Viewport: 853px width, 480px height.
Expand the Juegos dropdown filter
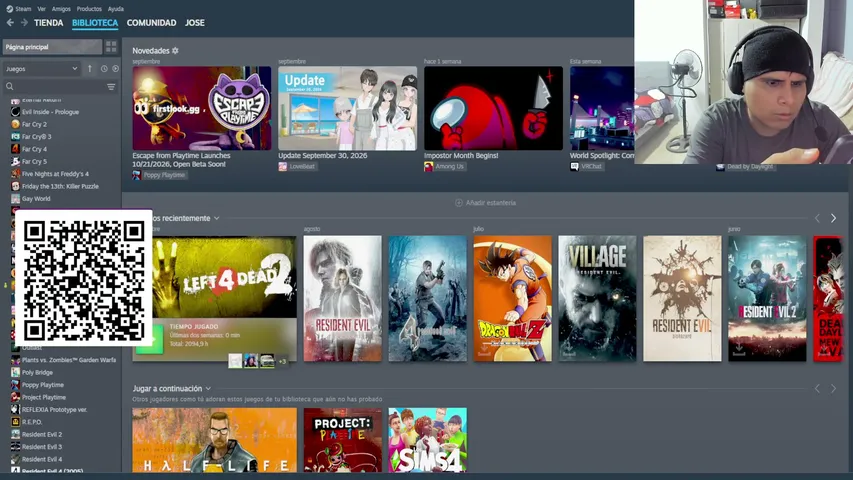[41, 69]
